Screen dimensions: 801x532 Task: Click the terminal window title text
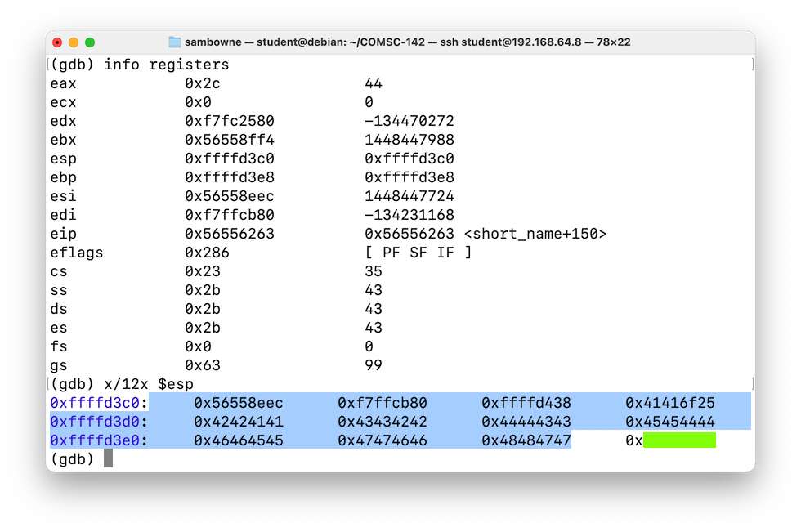coord(407,42)
